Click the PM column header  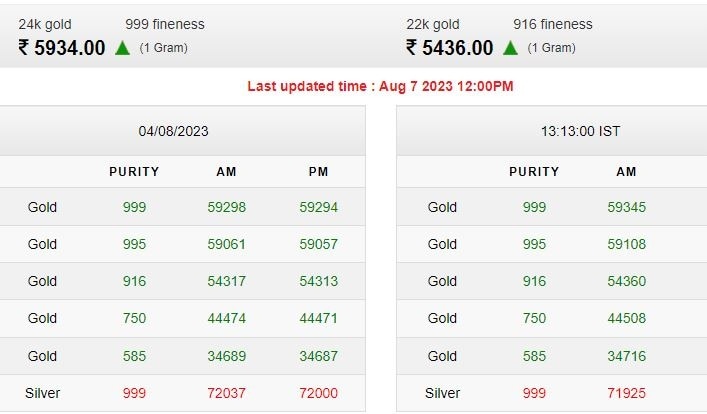pyautogui.click(x=318, y=172)
